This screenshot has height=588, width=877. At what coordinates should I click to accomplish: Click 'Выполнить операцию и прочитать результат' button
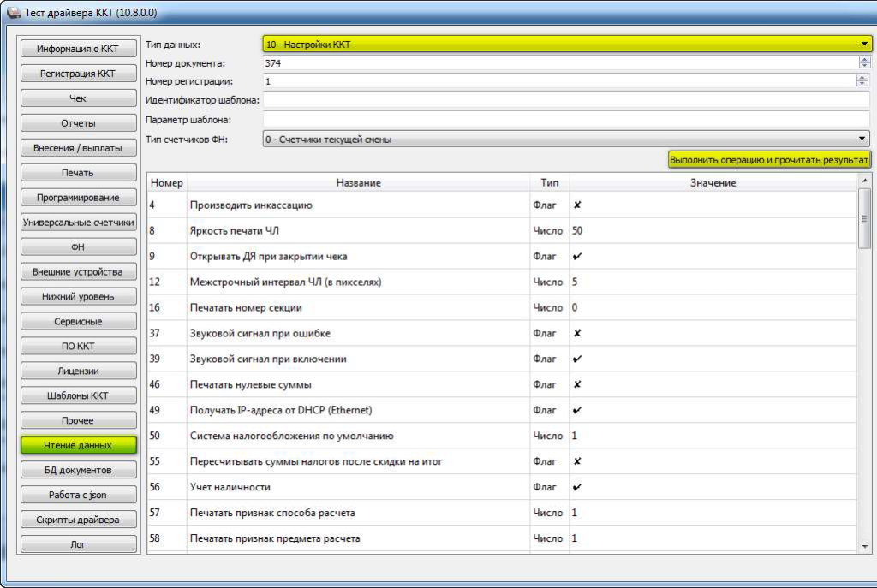[769, 160]
